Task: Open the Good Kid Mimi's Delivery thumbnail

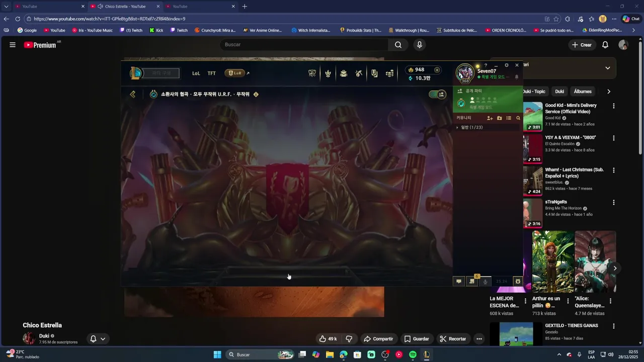Action: [532, 117]
